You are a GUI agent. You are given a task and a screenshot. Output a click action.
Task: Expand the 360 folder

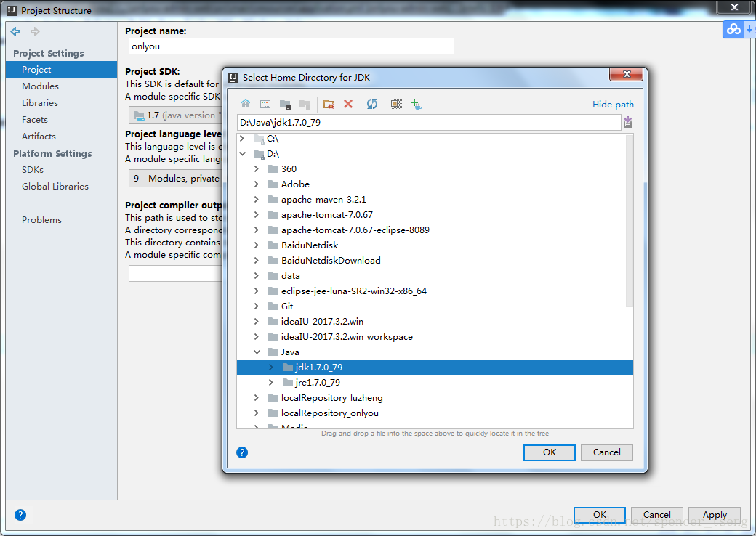(257, 169)
